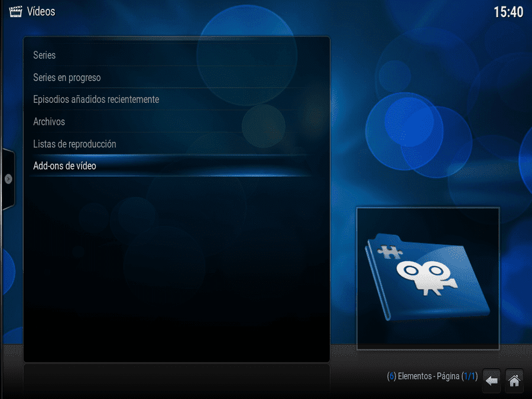The width and height of the screenshot is (532, 399).
Task: Click the back arrow button
Action: (491, 380)
